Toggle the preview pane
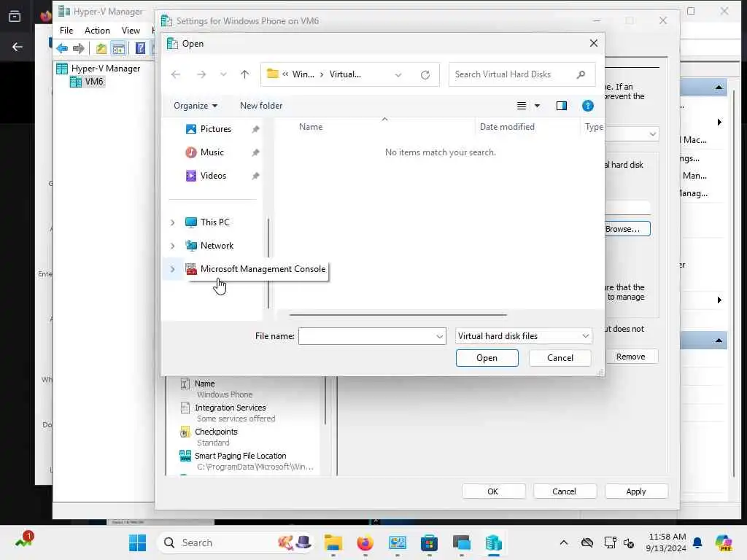Image resolution: width=747 pixels, height=560 pixels. pos(561,106)
